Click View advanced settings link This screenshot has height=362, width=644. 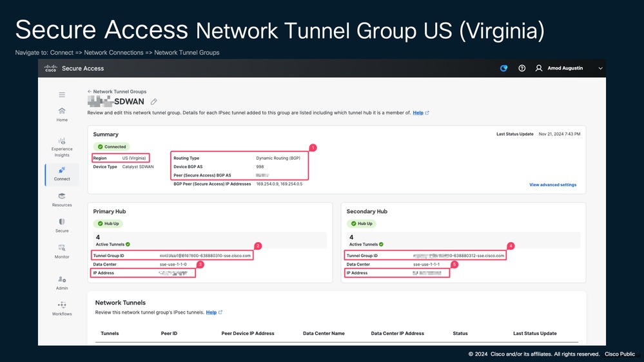pyautogui.click(x=552, y=185)
